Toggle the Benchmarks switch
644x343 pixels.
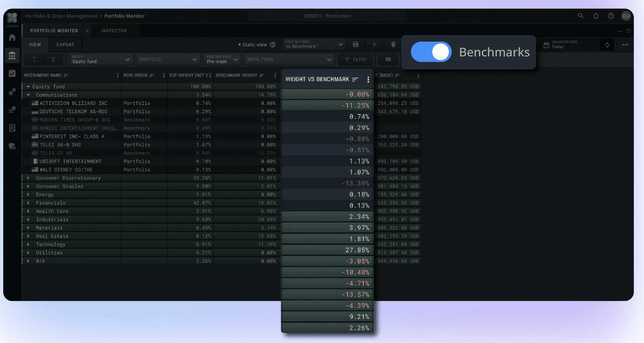(x=431, y=52)
